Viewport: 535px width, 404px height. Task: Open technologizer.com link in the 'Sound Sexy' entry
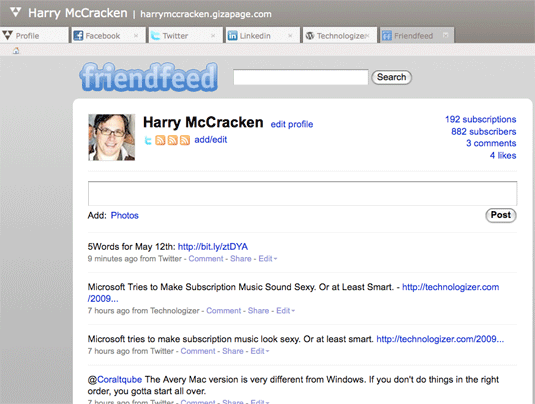pos(450,287)
